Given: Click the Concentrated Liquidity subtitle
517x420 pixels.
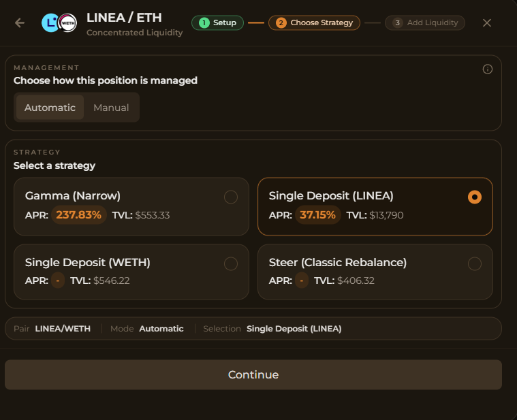Looking at the screenshot, I should click(x=134, y=33).
